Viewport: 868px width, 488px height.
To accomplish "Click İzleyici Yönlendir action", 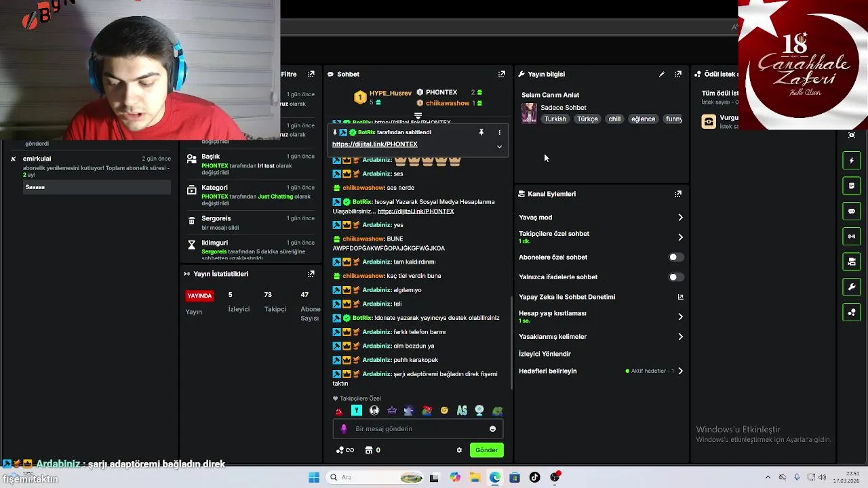I will [545, 354].
